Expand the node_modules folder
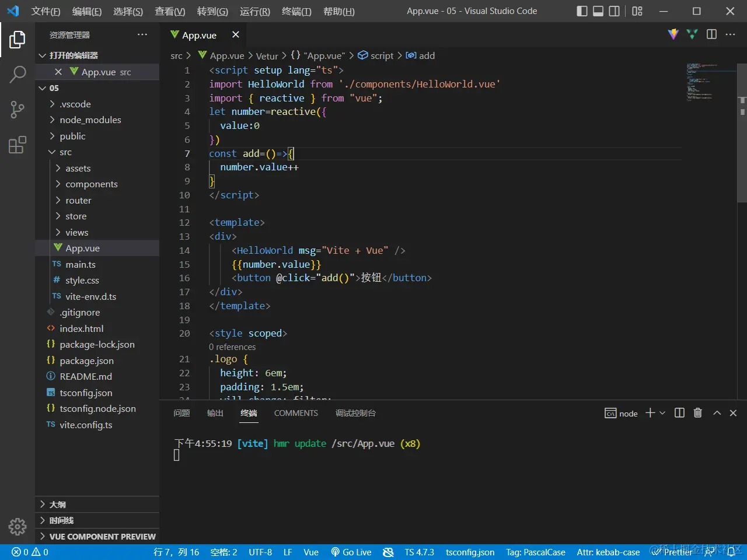747x560 pixels. pos(90,120)
